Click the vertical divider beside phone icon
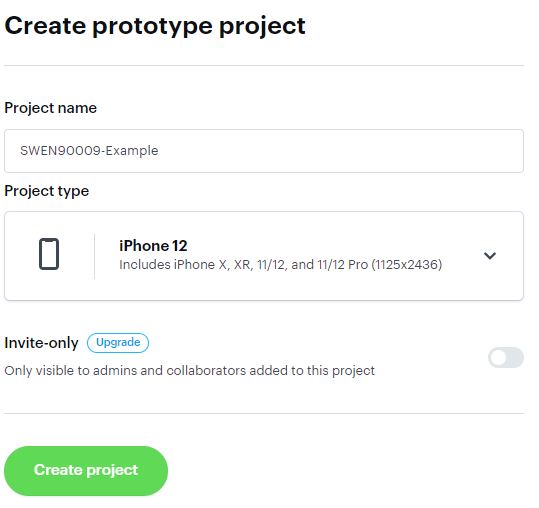539x508 pixels. tap(95, 256)
